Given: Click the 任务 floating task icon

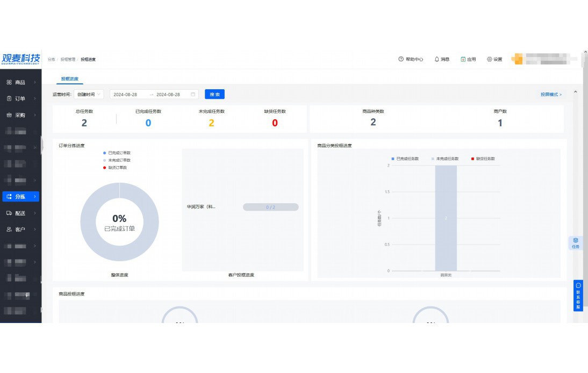Looking at the screenshot, I should point(575,242).
